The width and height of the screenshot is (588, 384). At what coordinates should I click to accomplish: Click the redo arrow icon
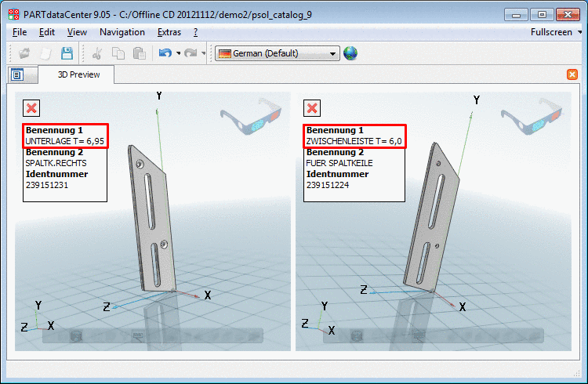coord(191,53)
